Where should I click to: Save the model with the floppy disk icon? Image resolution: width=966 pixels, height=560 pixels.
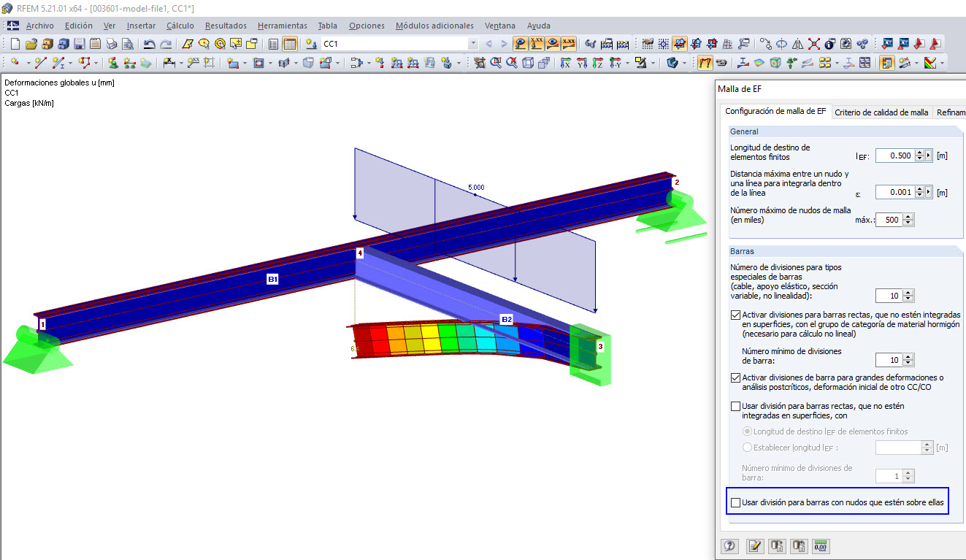tap(79, 44)
